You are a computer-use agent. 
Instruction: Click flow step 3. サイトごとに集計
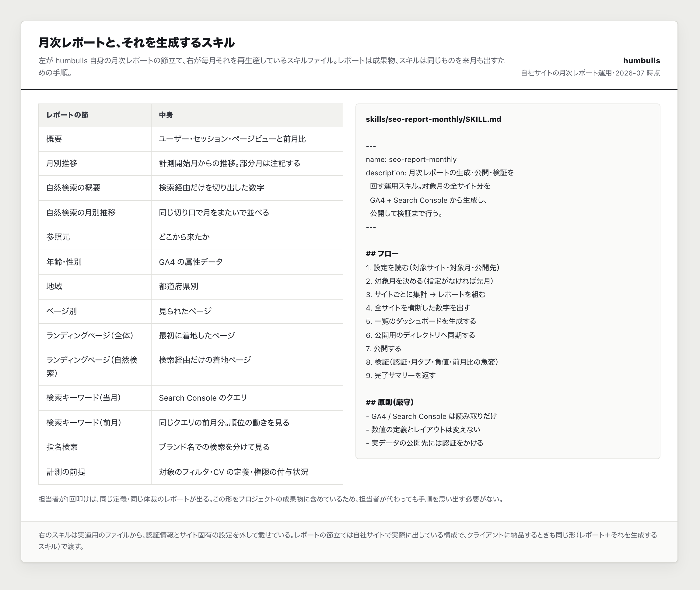click(x=425, y=295)
